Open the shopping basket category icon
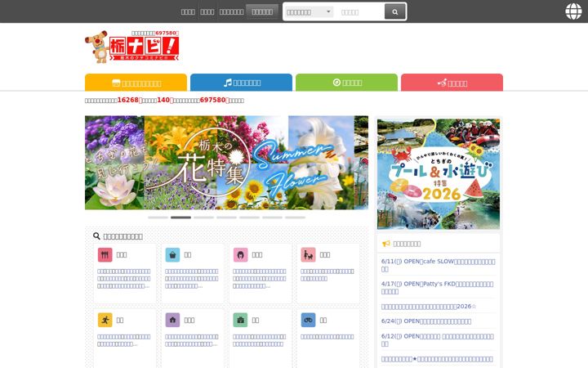This screenshot has width=588, height=368. coord(172,255)
